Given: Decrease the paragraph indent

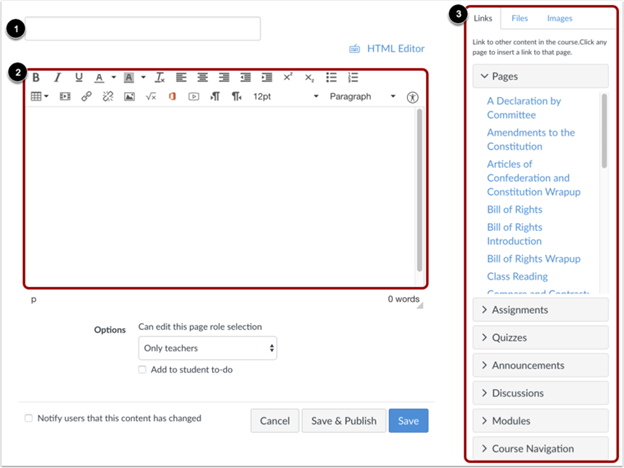Looking at the screenshot, I should point(246,77).
